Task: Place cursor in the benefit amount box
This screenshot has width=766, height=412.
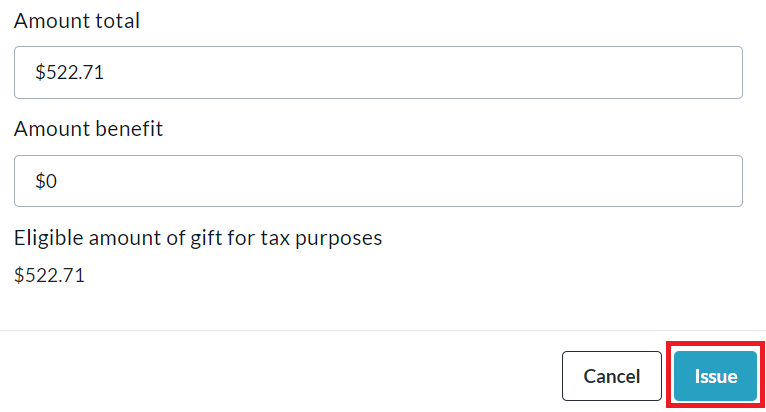Action: coord(378,181)
